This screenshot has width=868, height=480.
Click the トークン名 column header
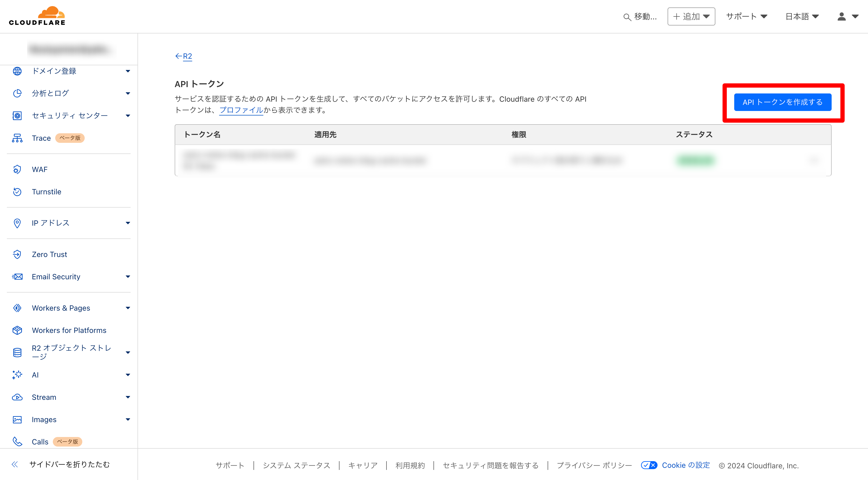[202, 135]
